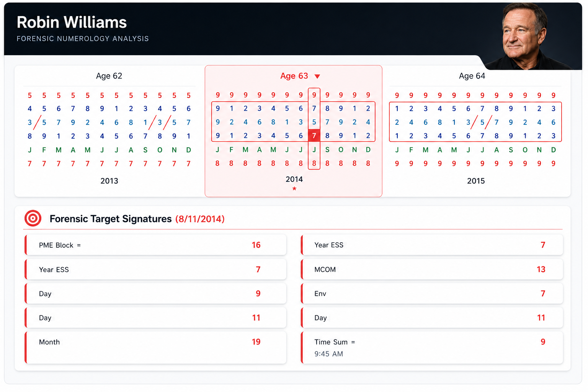Select the PME Block row
This screenshot has height=392, width=588.
[155, 245]
